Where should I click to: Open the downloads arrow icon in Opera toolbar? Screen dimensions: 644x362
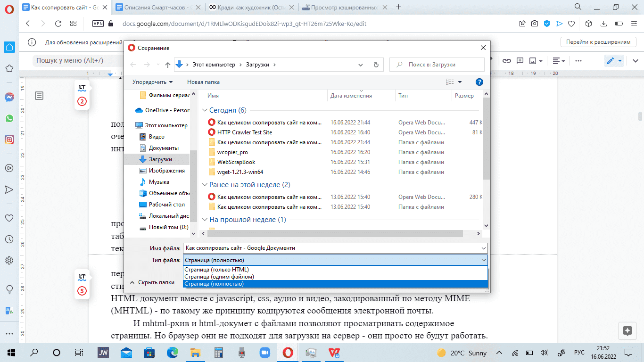pos(603,24)
